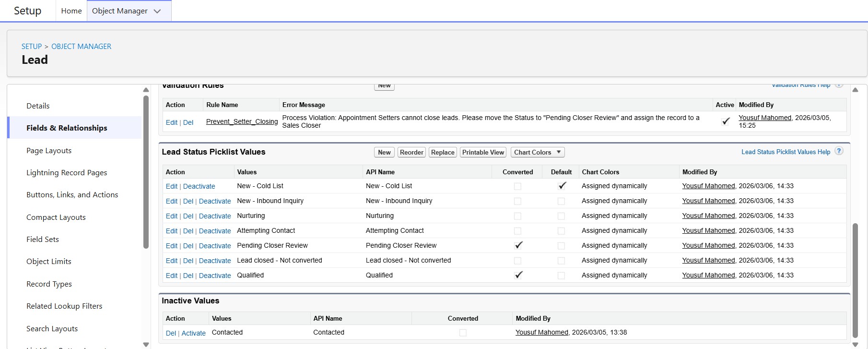Delete Nurturing picklist value

pyautogui.click(x=188, y=216)
